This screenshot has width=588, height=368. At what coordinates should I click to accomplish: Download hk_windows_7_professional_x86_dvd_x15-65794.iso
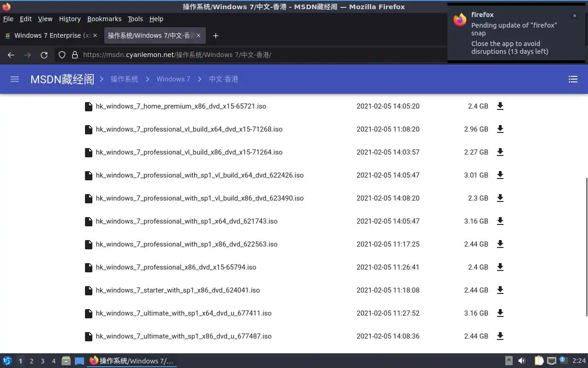500,267
